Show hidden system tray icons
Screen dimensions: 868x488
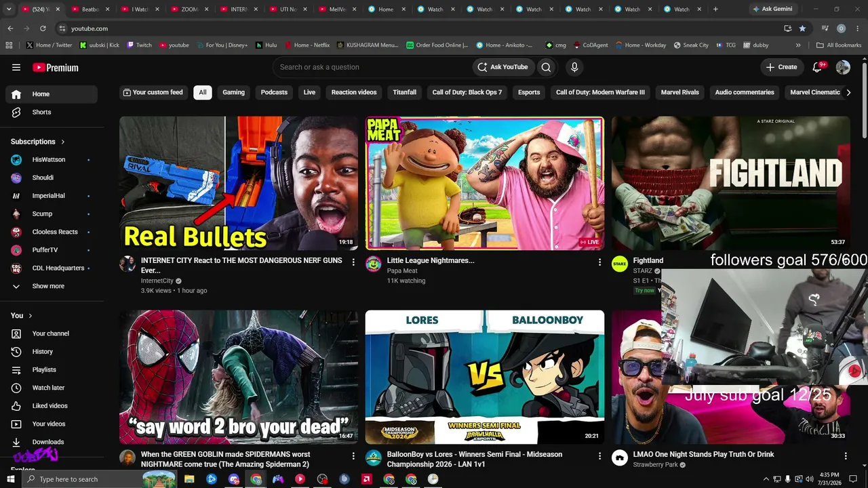click(x=766, y=479)
